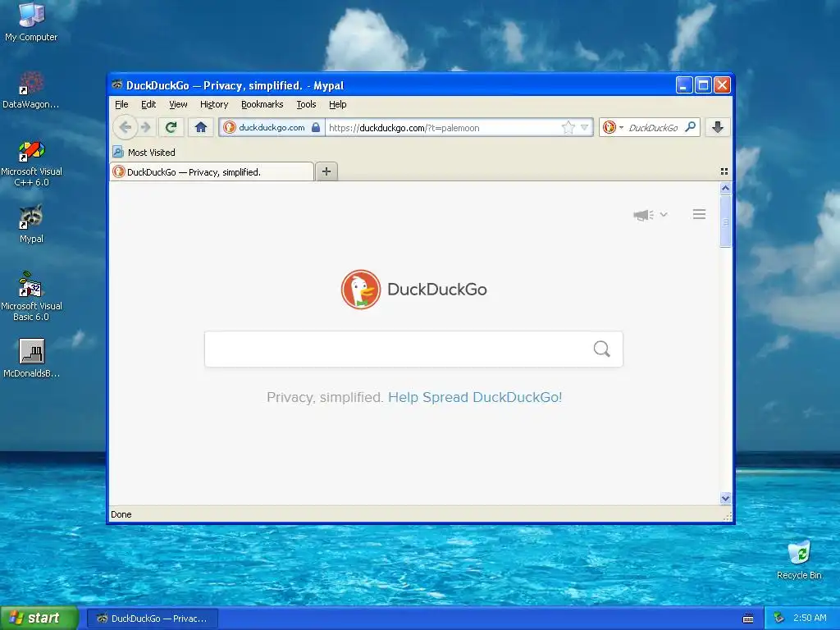Image resolution: width=840 pixels, height=630 pixels.
Task: Open the Most Visited bookmarks folder
Action: [144, 153]
